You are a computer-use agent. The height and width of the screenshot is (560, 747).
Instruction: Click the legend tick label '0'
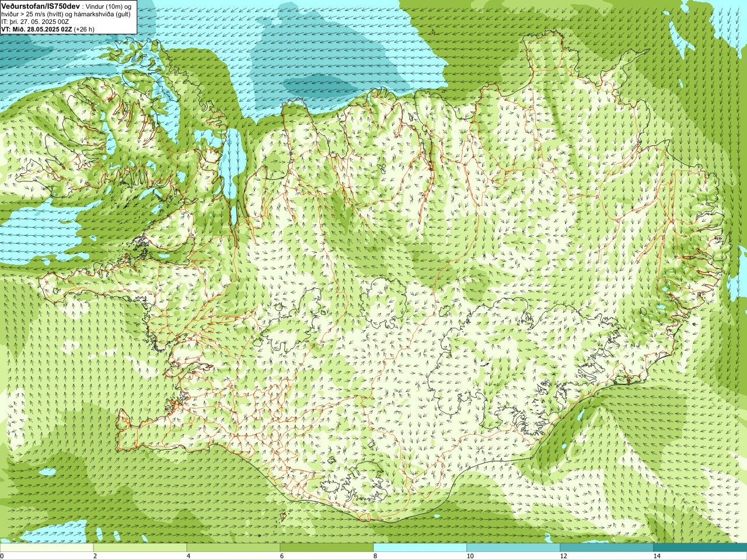2,556
